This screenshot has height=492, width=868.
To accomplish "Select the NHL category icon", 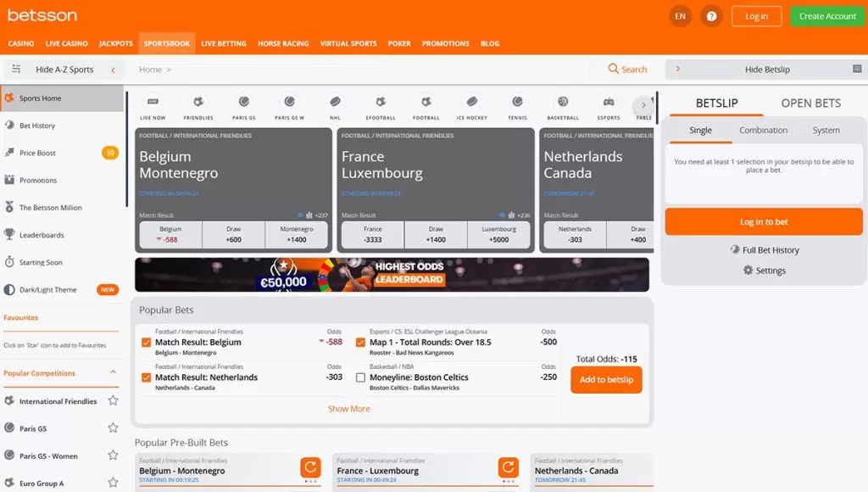I will coord(335,102).
